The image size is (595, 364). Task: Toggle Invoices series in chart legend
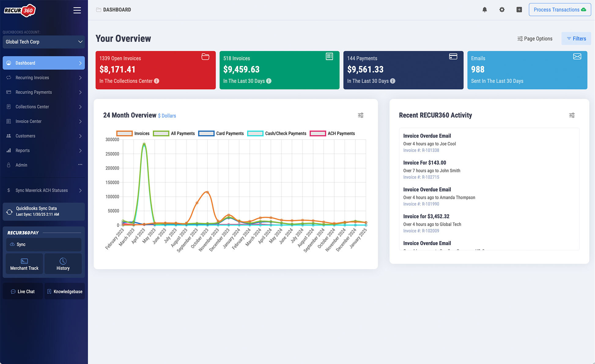133,133
